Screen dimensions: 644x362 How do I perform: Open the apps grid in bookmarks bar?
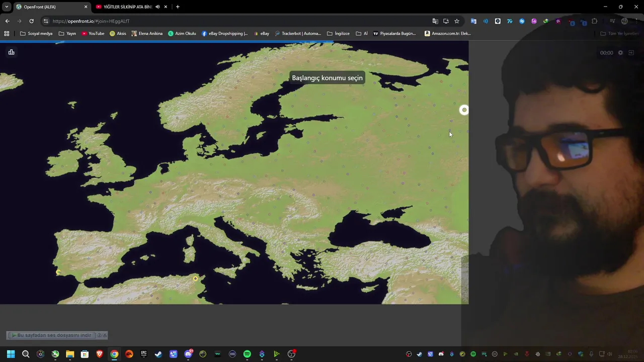(7, 34)
